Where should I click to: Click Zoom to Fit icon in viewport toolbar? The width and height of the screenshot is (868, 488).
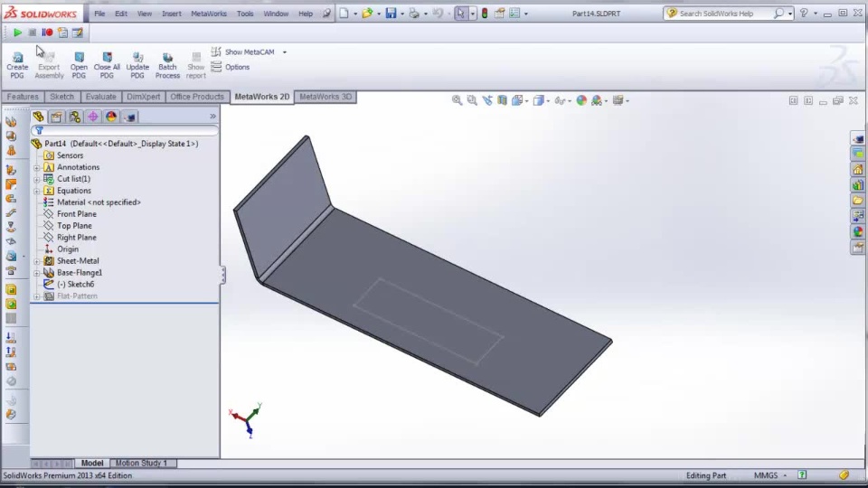pyautogui.click(x=457, y=100)
